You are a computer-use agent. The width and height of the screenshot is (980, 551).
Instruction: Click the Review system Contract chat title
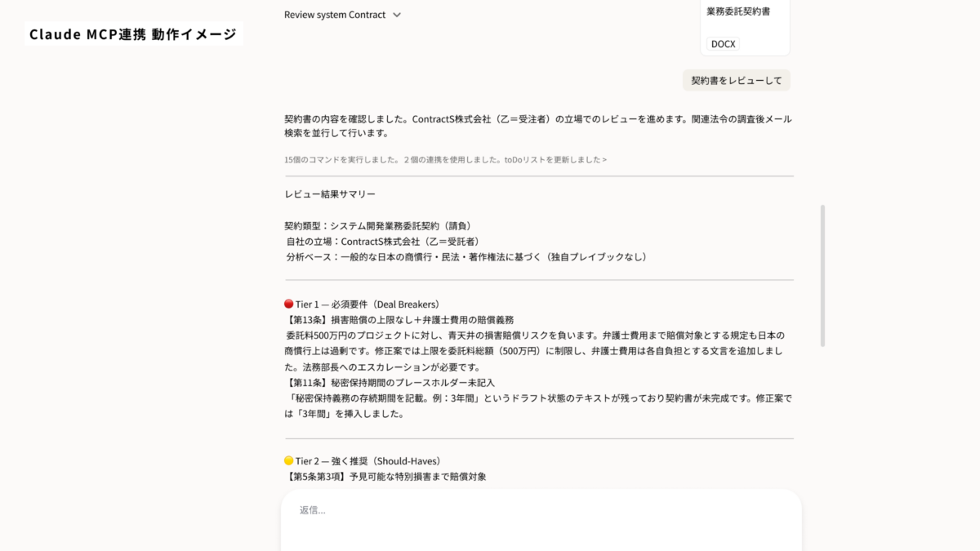(x=335, y=15)
